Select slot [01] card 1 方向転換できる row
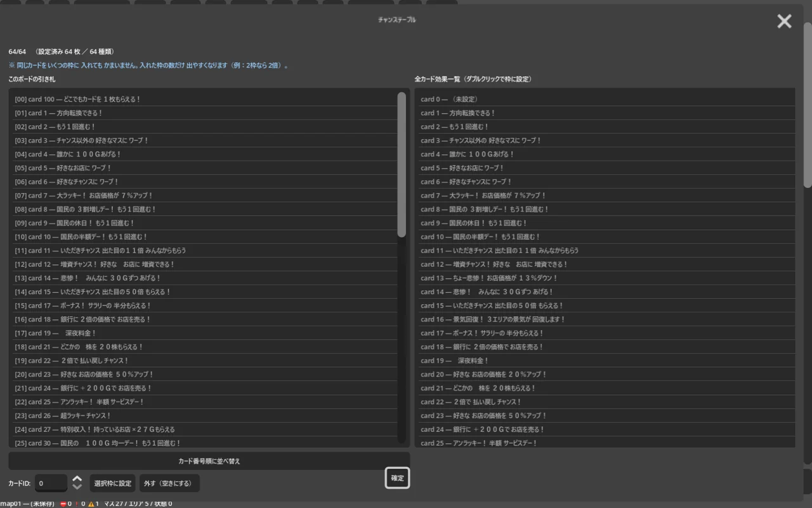This screenshot has width=812, height=508. pyautogui.click(x=205, y=113)
